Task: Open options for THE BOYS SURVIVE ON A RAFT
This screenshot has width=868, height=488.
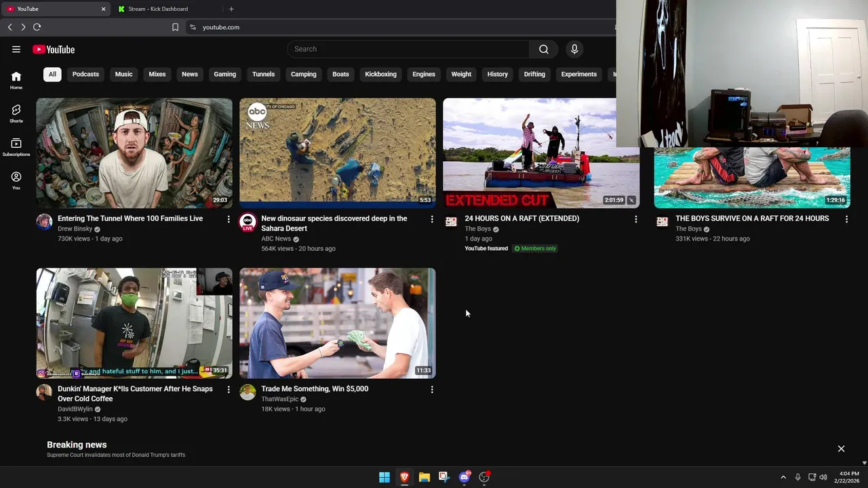Action: tap(846, 219)
